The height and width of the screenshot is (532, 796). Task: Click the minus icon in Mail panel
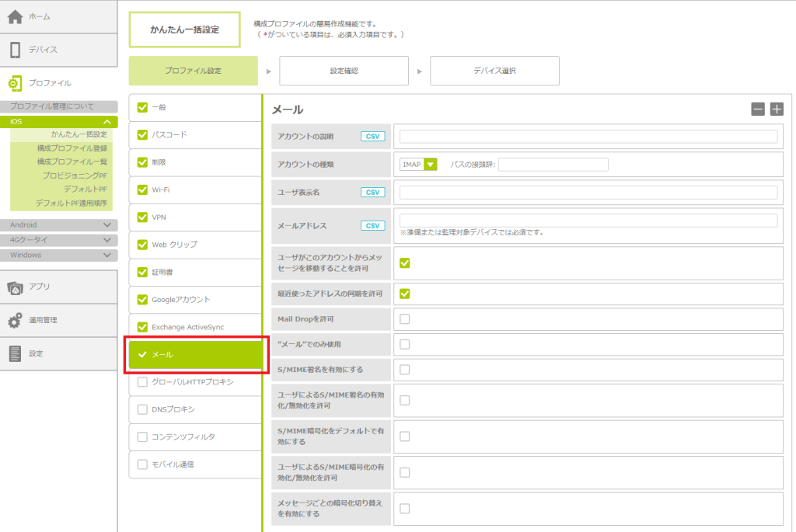click(758, 110)
